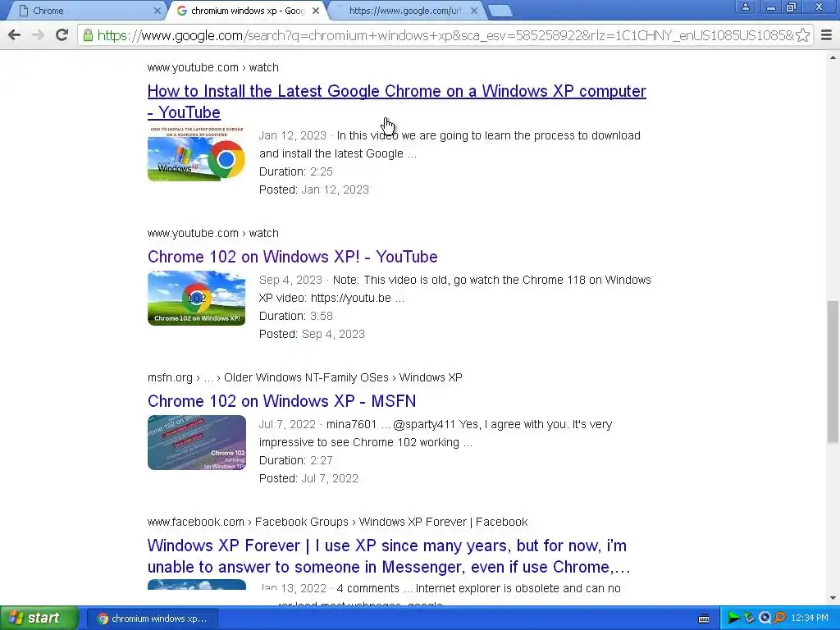The height and width of the screenshot is (630, 840).
Task: Close the google.com/url tab
Action: (474, 11)
